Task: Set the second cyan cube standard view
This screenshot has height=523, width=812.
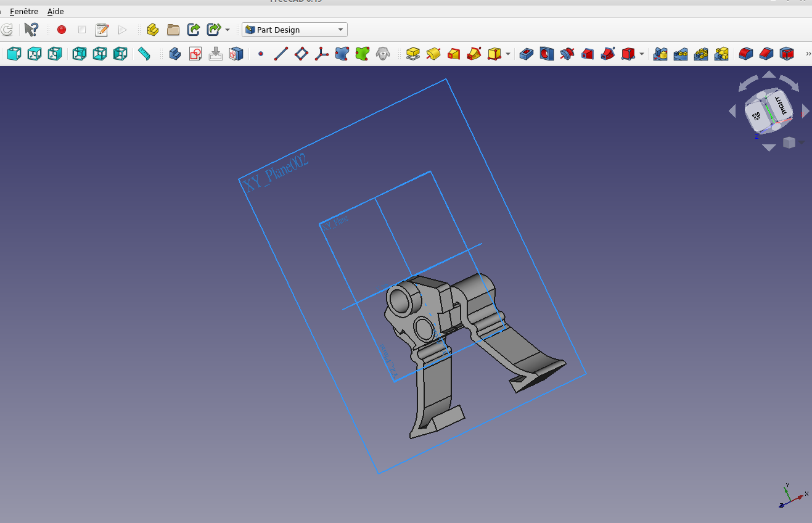Action: pyautogui.click(x=35, y=54)
